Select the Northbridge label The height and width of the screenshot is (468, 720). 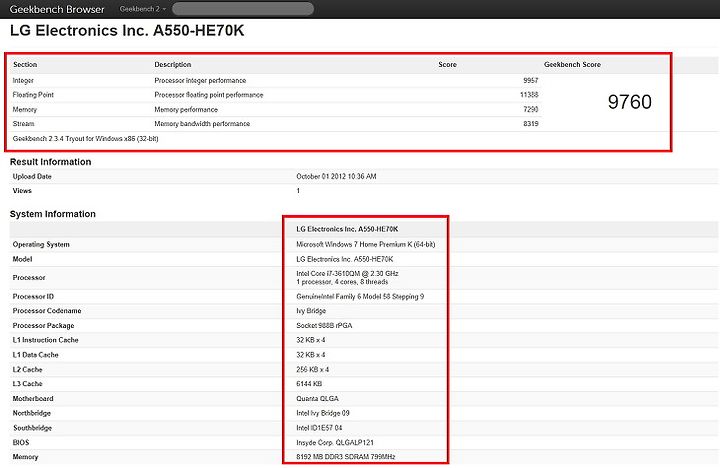pos(32,413)
